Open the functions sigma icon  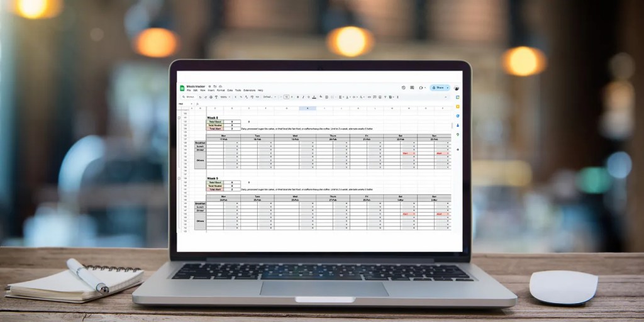(x=397, y=97)
